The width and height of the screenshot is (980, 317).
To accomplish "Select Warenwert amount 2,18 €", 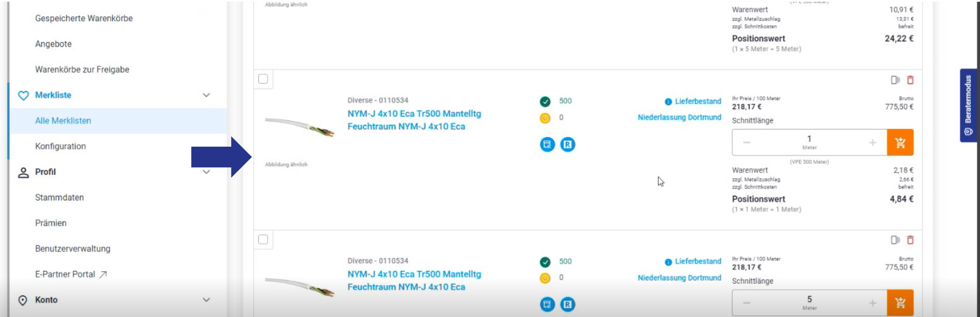I will point(903,170).
